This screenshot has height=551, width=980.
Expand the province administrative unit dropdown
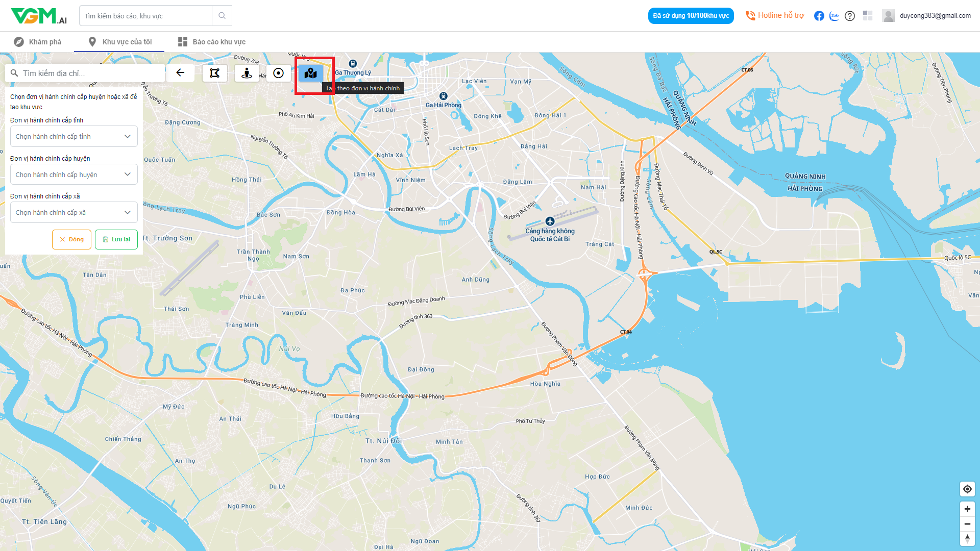(x=74, y=136)
